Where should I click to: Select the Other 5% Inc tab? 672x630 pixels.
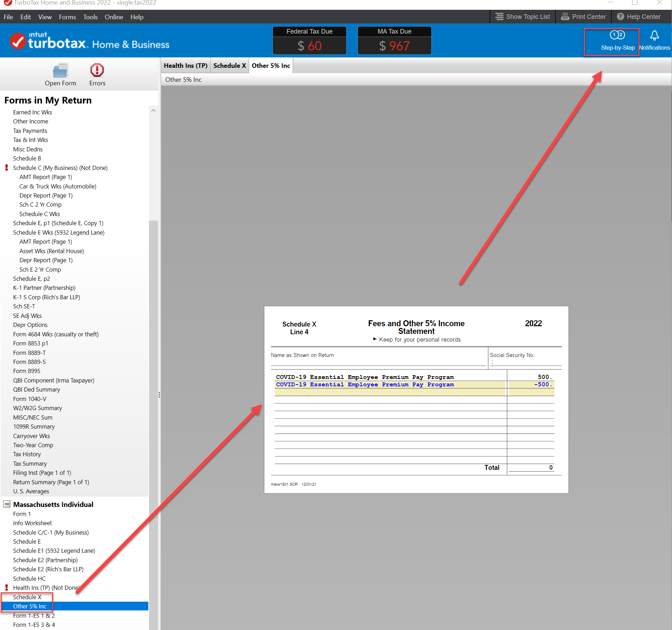pos(271,65)
